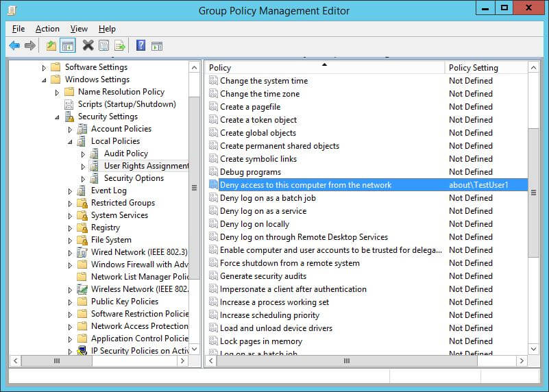
Task: Click the policy icon beside Create a pagefile
Action: coord(213,106)
